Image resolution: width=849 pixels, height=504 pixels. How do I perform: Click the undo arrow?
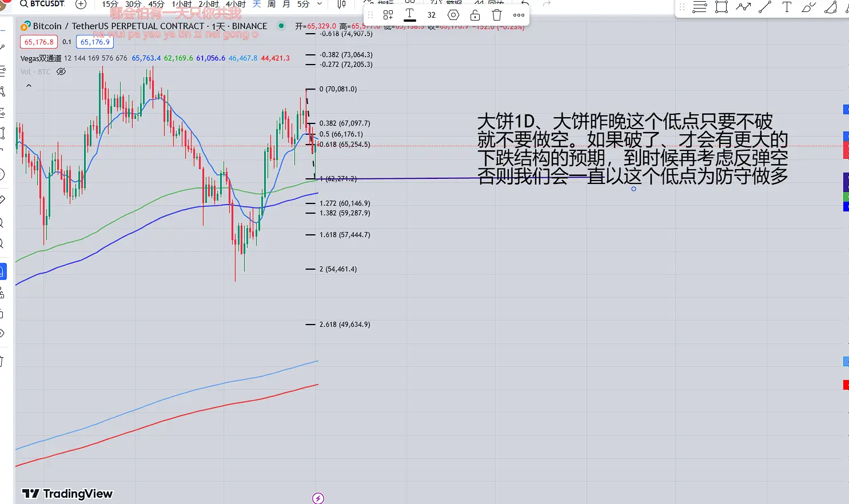point(525,3)
